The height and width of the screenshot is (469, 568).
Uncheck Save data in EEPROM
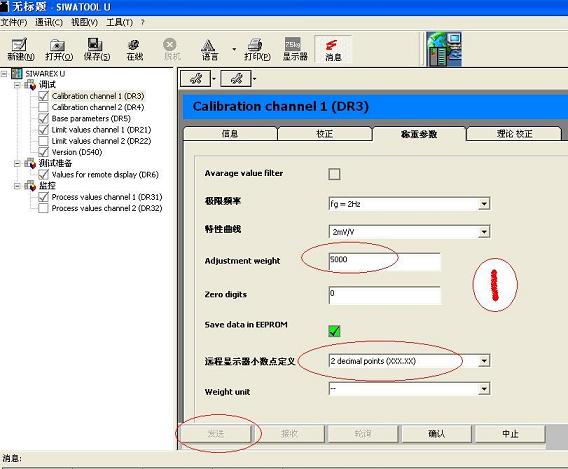pyautogui.click(x=334, y=331)
